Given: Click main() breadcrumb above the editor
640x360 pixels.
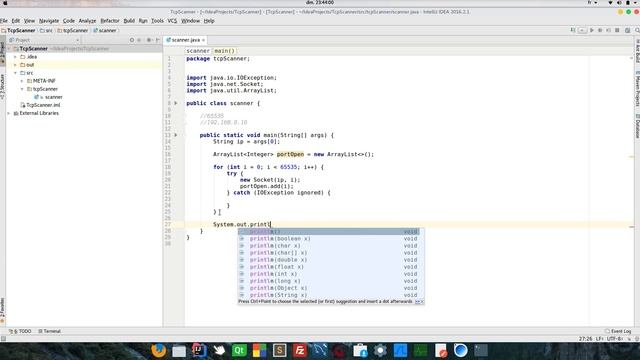Looking at the screenshot, I should [224, 51].
